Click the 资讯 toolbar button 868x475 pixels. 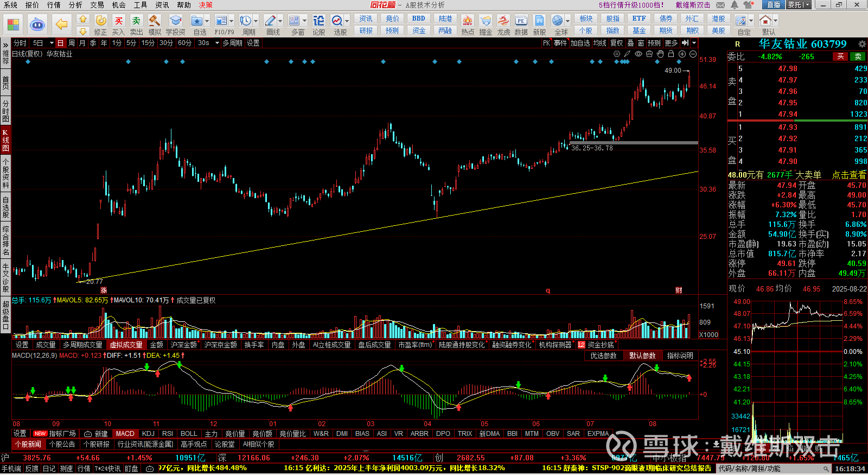(x=366, y=18)
